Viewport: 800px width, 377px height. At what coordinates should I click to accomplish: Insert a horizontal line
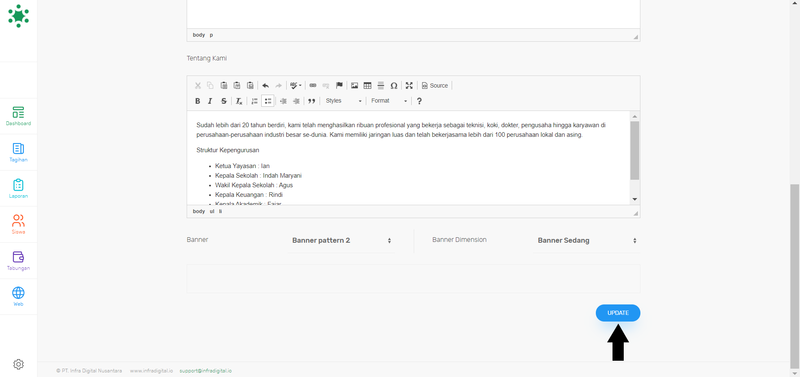(381, 86)
